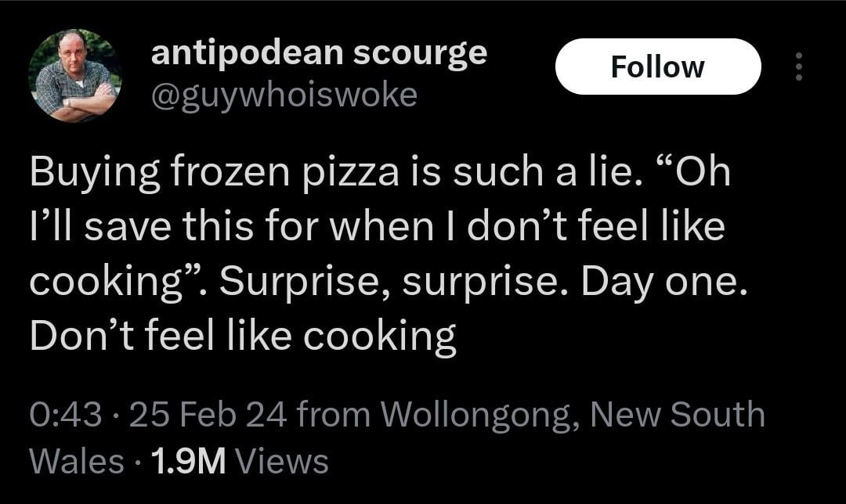This screenshot has width=846, height=504.
Task: Click the Views label
Action: 282,461
